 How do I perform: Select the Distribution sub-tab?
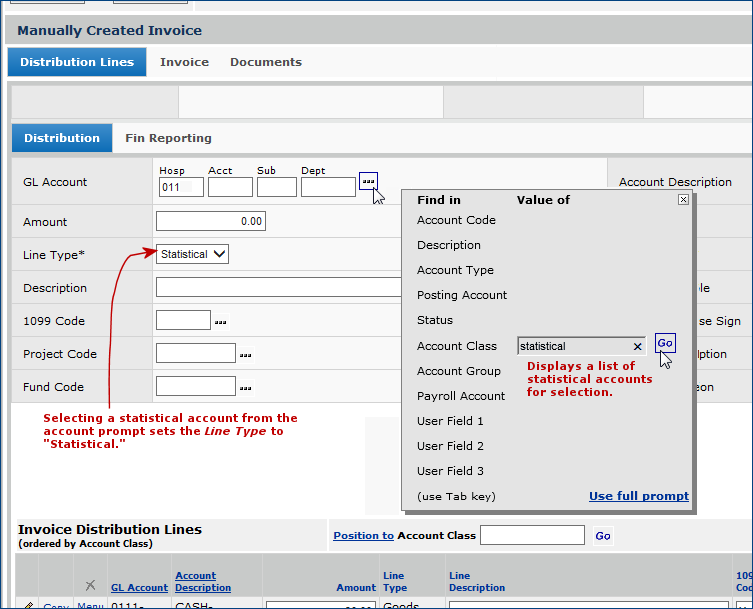[x=62, y=138]
